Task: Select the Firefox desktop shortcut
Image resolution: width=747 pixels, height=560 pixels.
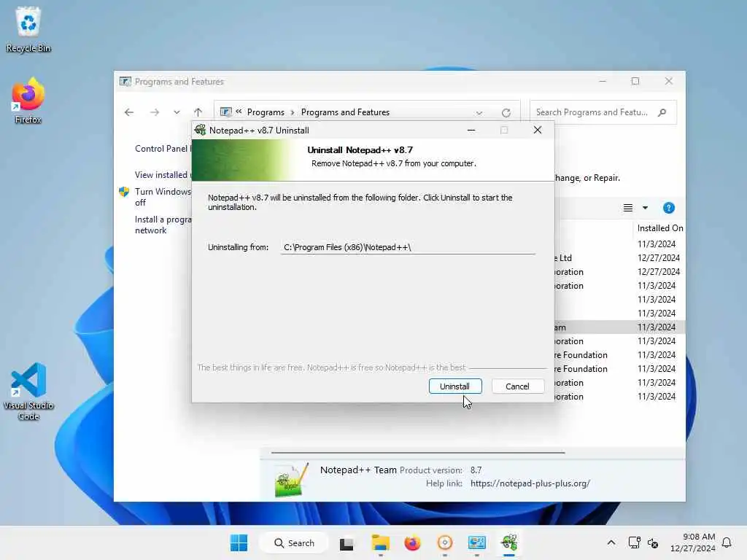Action: click(x=28, y=101)
